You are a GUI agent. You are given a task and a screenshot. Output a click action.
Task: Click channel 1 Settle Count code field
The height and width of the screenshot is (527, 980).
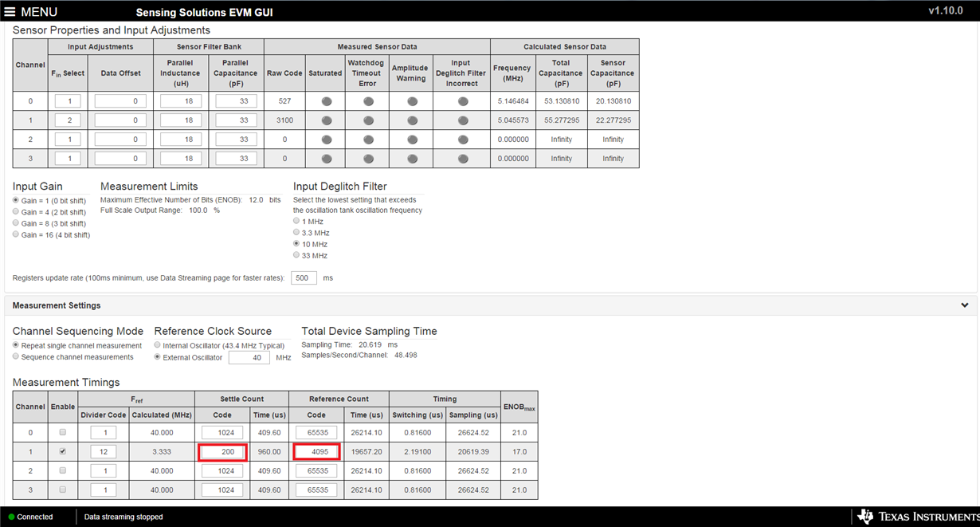point(222,451)
